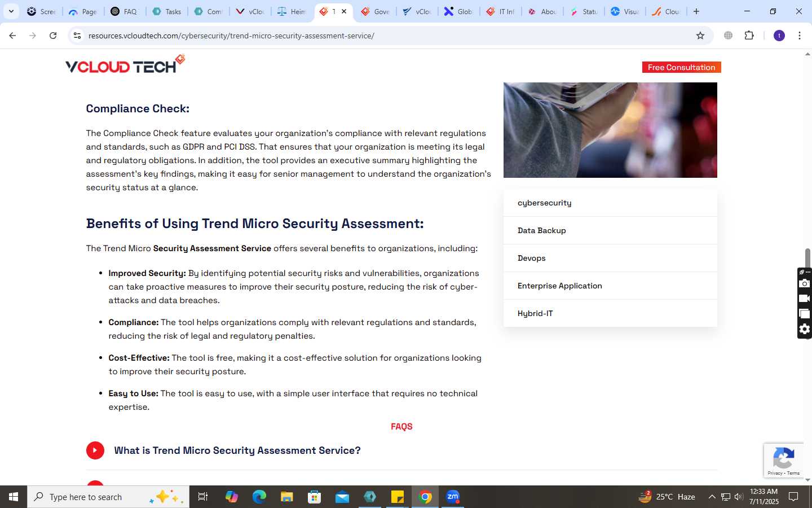Screen dimensions: 812x508
Task: Click the gallery window icon on side panel
Action: (805, 314)
